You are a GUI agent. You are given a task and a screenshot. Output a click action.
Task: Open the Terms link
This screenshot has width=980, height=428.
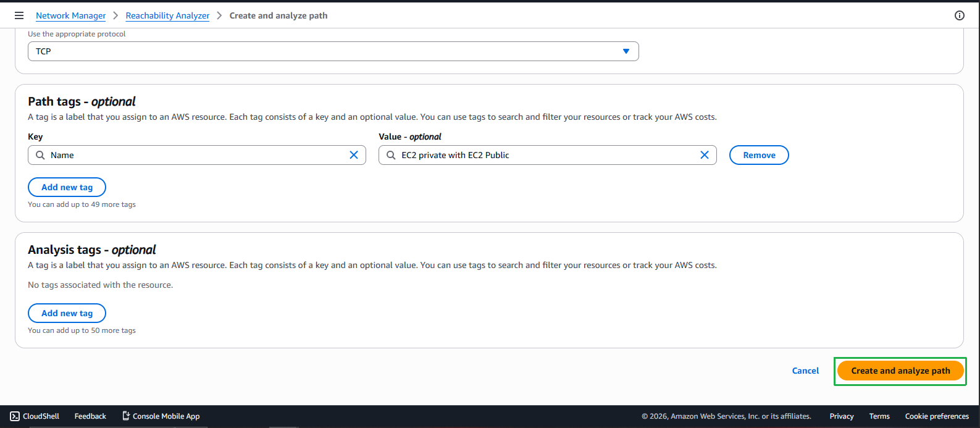click(x=879, y=416)
